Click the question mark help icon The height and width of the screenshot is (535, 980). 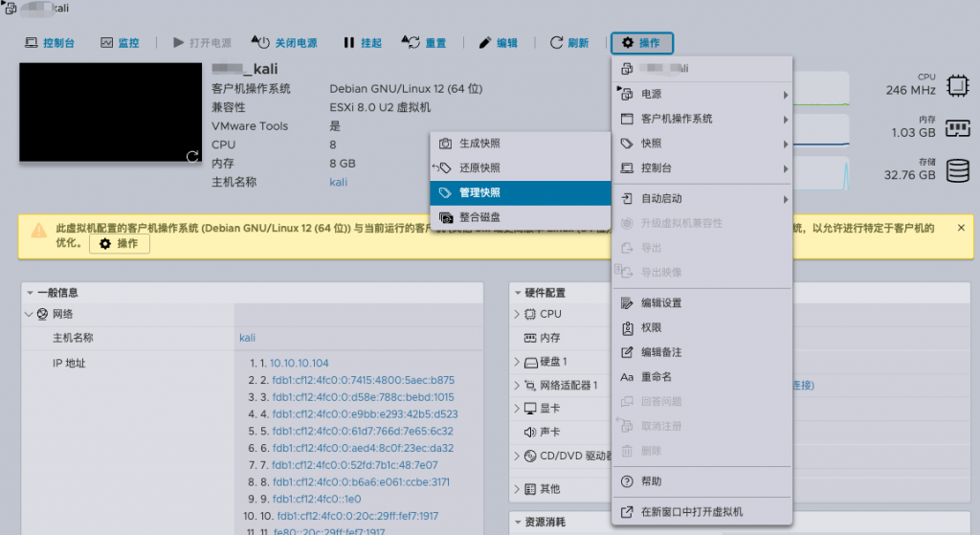point(627,481)
